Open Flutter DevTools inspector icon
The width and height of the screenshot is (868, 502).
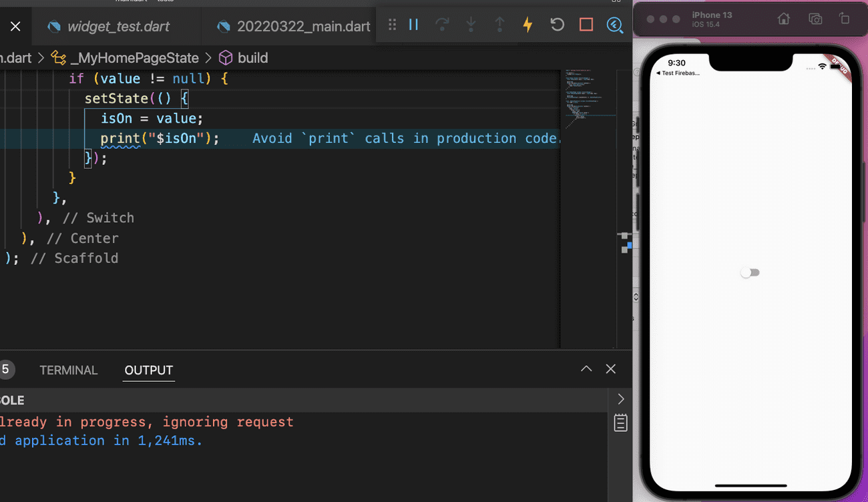614,25
